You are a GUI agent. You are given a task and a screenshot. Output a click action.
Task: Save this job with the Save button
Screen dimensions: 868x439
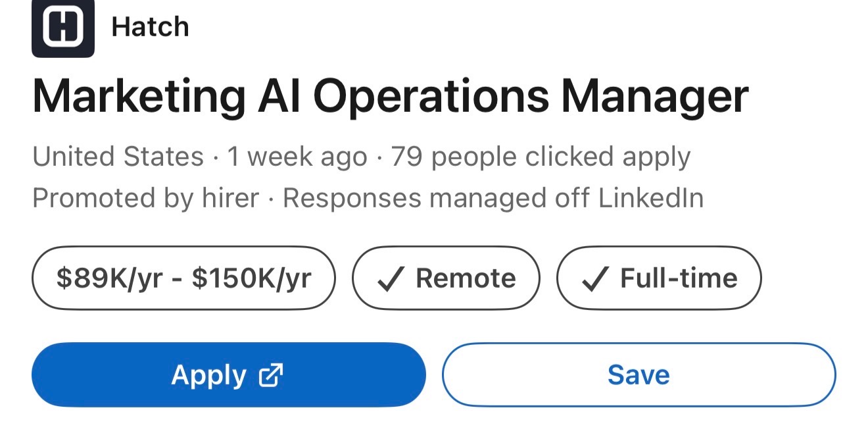[x=639, y=374]
